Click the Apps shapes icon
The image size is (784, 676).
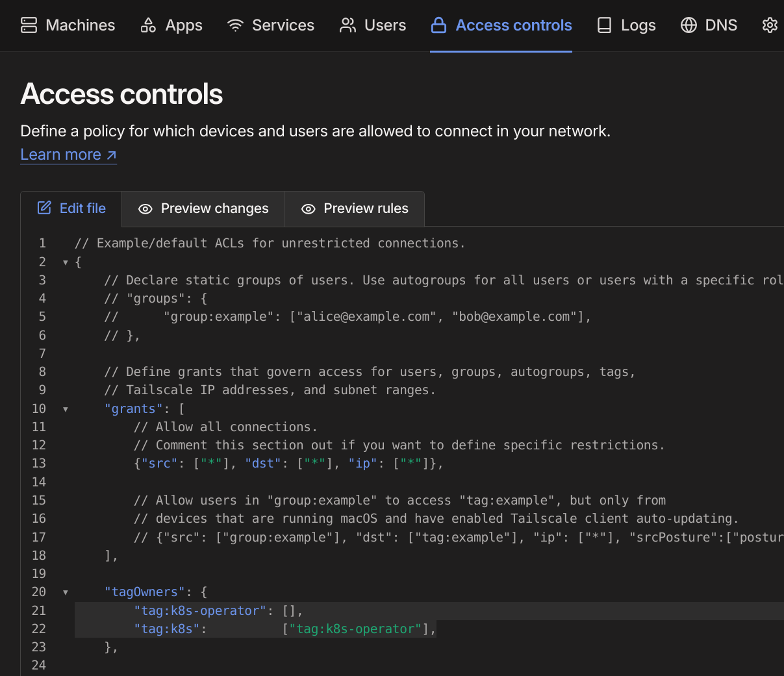point(148,25)
